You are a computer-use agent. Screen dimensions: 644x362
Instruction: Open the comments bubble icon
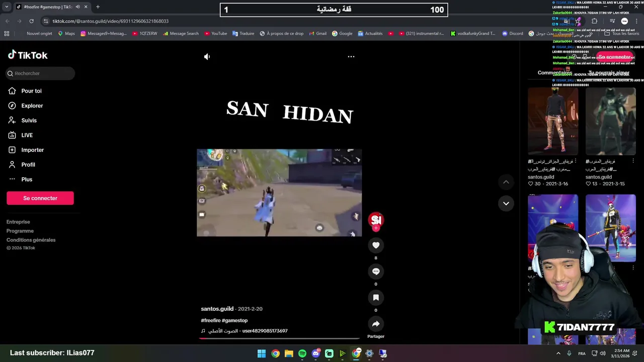click(376, 271)
